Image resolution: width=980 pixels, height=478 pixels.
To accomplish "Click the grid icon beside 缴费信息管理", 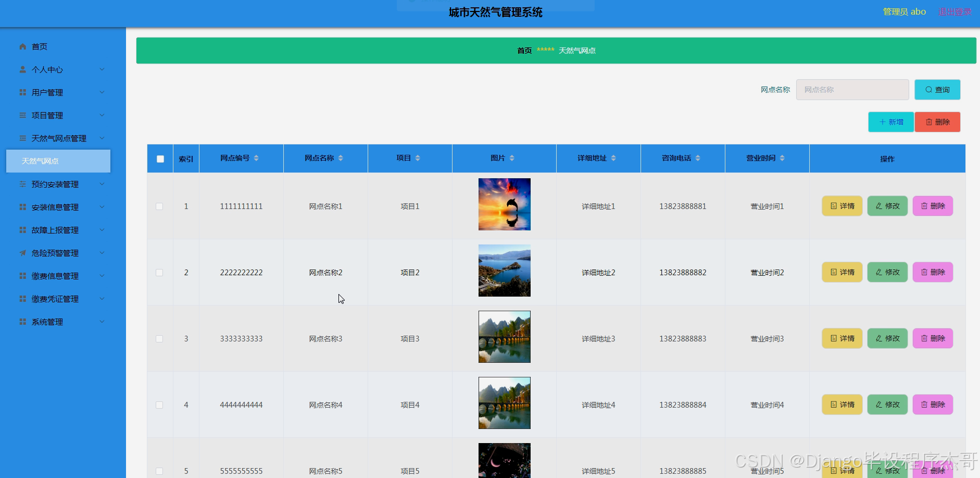I will pos(23,276).
